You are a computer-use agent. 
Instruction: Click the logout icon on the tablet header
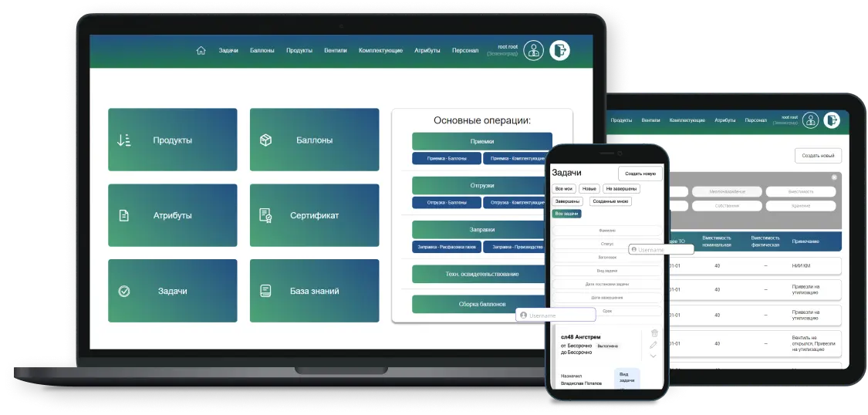point(831,120)
